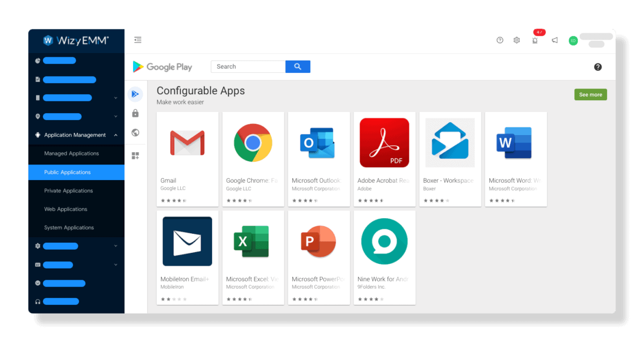Click the WizyEMM logo
644x343 pixels.
(x=76, y=40)
